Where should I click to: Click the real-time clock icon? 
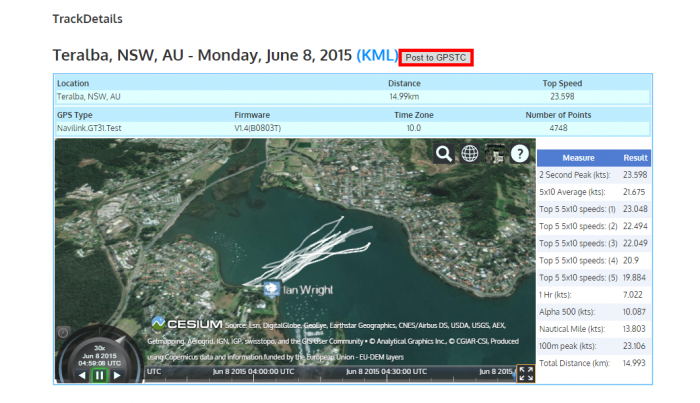click(x=63, y=332)
